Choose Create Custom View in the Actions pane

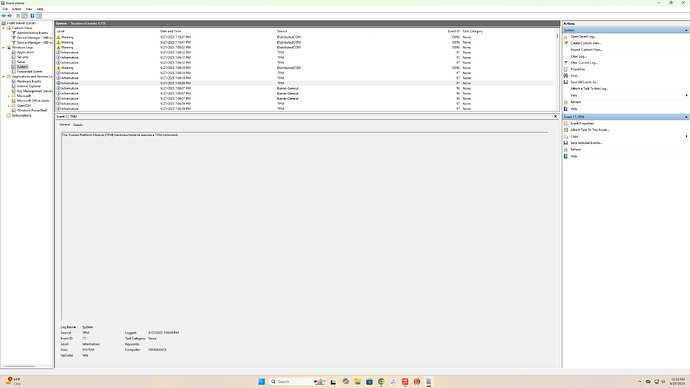coord(586,43)
